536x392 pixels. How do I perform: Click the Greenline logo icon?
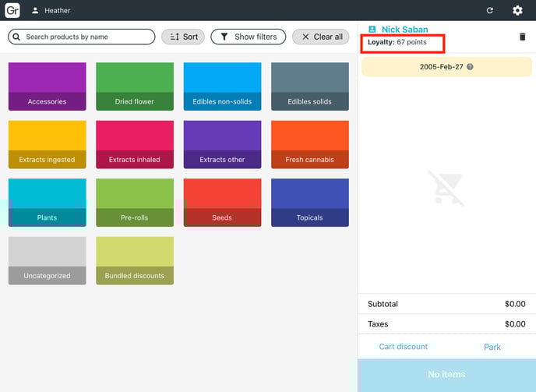pos(12,11)
